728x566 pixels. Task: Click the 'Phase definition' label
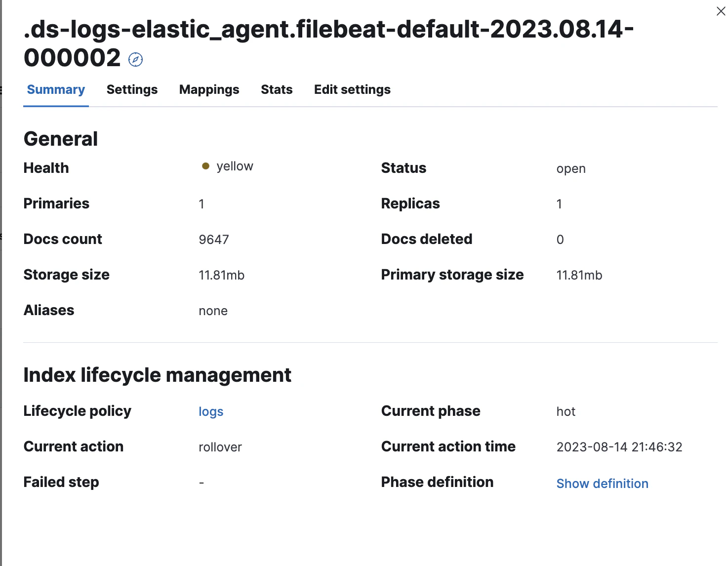pyautogui.click(x=437, y=482)
